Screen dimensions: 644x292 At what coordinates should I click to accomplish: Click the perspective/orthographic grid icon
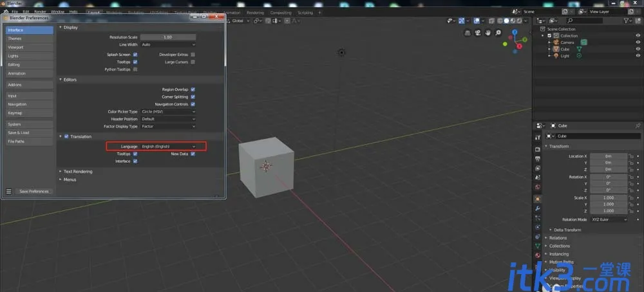click(468, 33)
